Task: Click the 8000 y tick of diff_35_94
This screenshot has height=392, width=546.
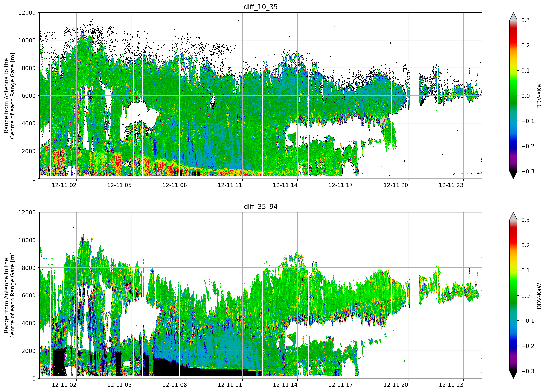Action: [28, 268]
